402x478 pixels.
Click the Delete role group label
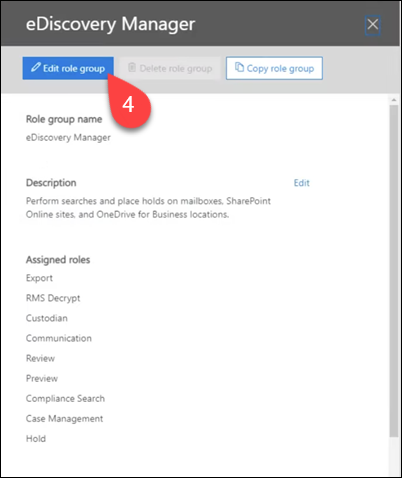pos(176,68)
